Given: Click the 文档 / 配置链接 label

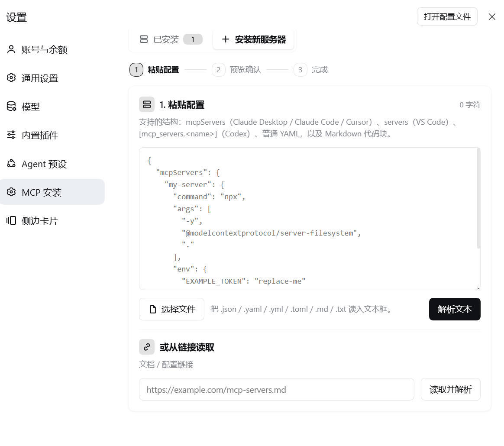Looking at the screenshot, I should point(166,364).
